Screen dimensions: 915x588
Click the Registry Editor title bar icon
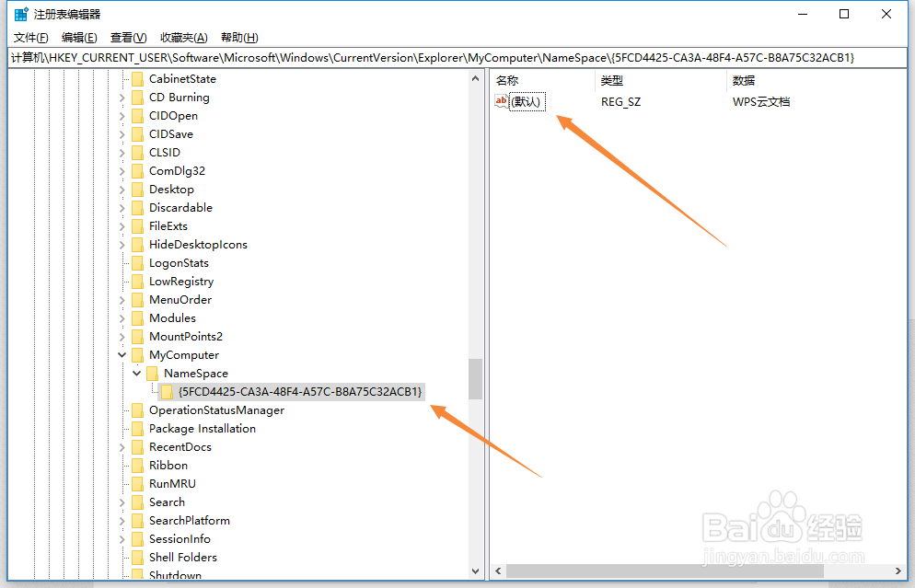coord(21,14)
